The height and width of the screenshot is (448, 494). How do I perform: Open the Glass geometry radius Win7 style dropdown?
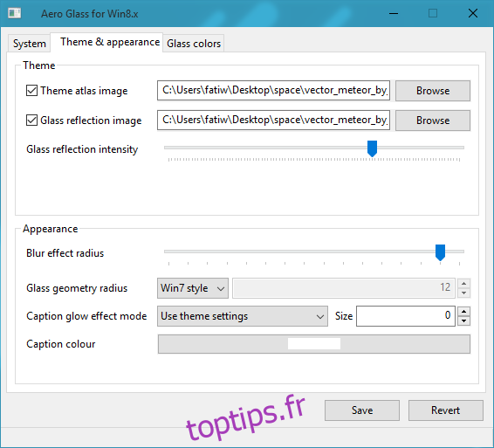(193, 288)
